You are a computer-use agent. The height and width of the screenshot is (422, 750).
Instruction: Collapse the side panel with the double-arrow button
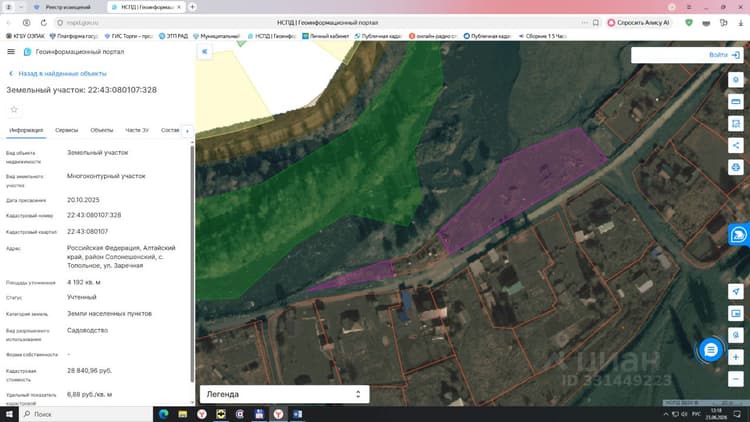tap(205, 52)
